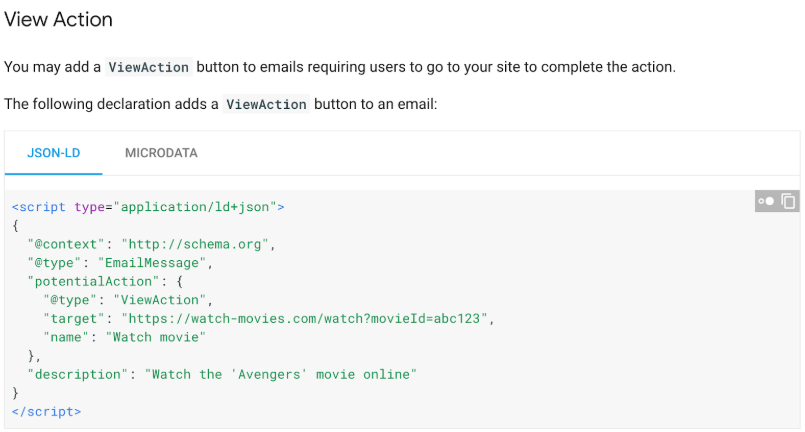Select the JSON-LD tab
The height and width of the screenshot is (432, 805).
pos(53,153)
